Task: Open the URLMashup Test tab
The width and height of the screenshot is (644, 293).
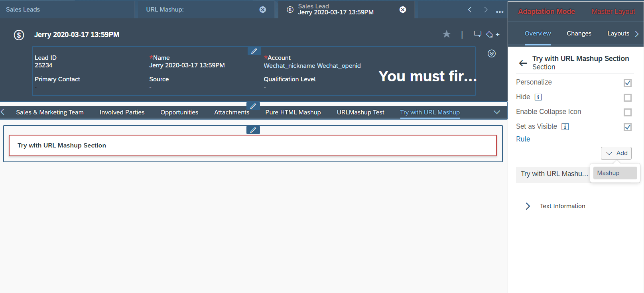Action: (x=360, y=112)
